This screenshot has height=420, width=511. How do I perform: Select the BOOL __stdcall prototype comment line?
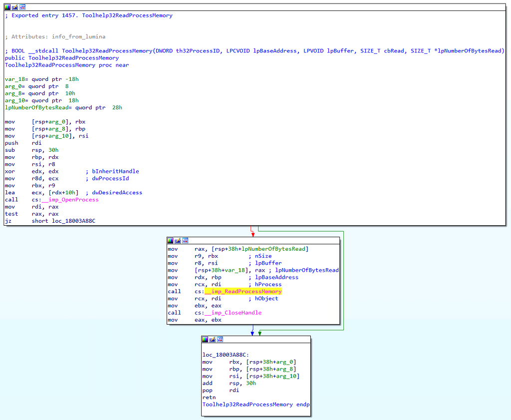[255, 51]
